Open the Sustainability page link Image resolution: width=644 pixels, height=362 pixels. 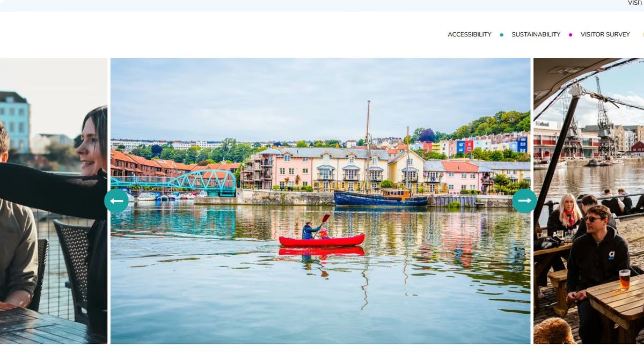[536, 34]
